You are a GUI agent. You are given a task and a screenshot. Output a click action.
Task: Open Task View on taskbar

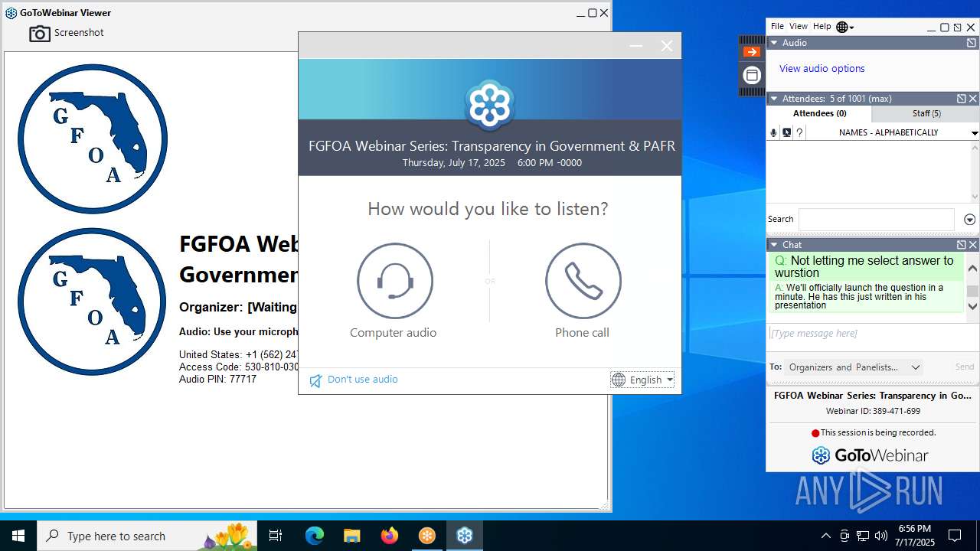point(276,536)
